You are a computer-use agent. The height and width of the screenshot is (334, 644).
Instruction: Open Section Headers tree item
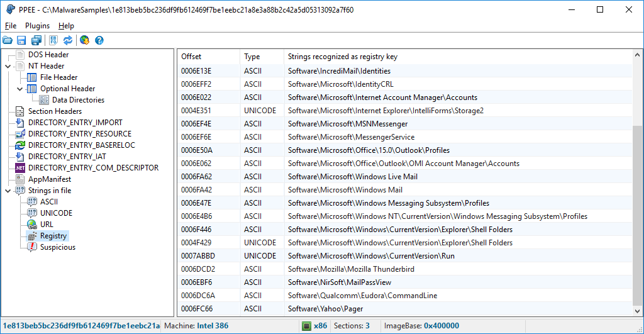(55, 111)
